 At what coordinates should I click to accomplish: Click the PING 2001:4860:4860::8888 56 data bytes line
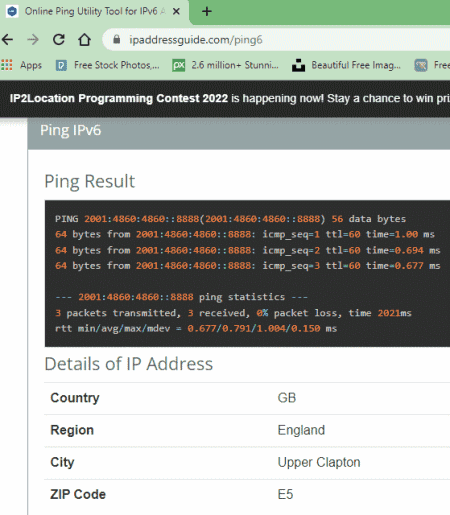[x=230, y=219]
